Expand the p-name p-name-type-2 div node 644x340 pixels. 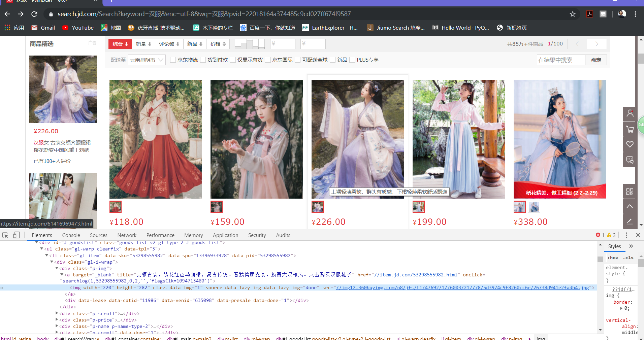click(57, 326)
